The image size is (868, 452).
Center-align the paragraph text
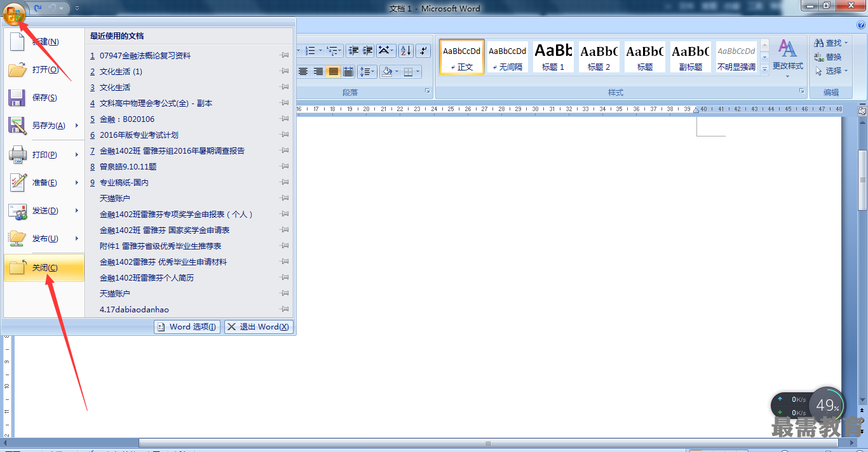(304, 71)
